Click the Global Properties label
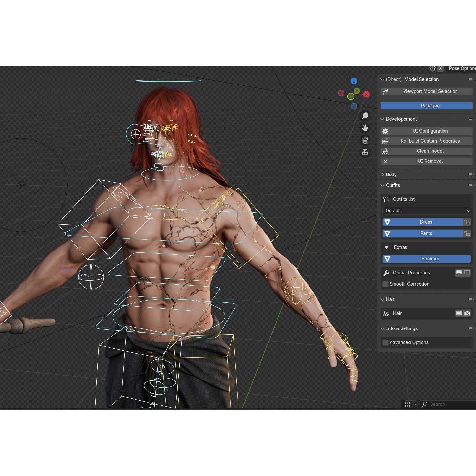 (x=411, y=273)
